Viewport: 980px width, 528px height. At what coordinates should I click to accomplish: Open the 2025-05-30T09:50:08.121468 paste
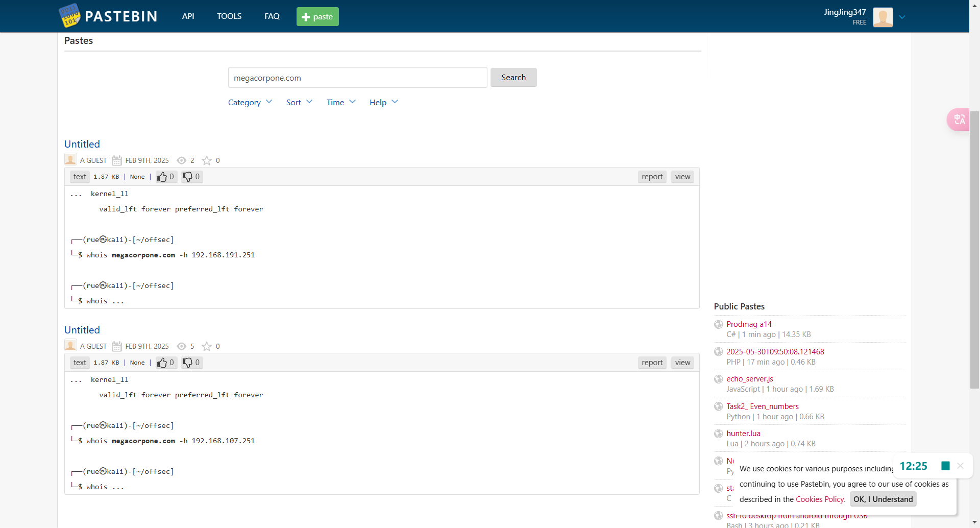775,352
